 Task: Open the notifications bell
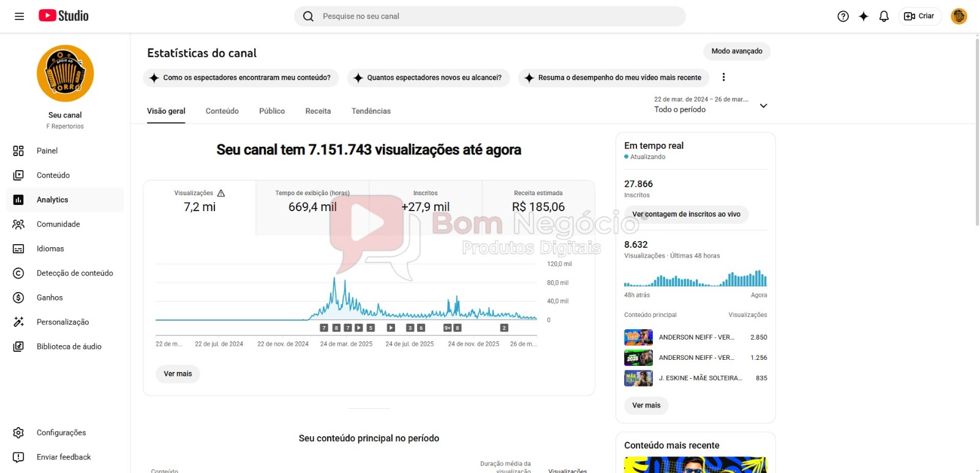click(x=883, y=17)
